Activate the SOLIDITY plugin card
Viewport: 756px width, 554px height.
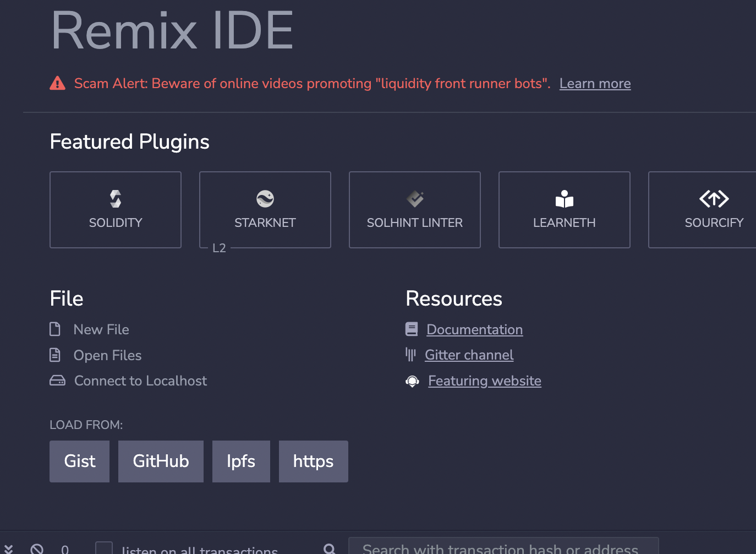(x=116, y=210)
